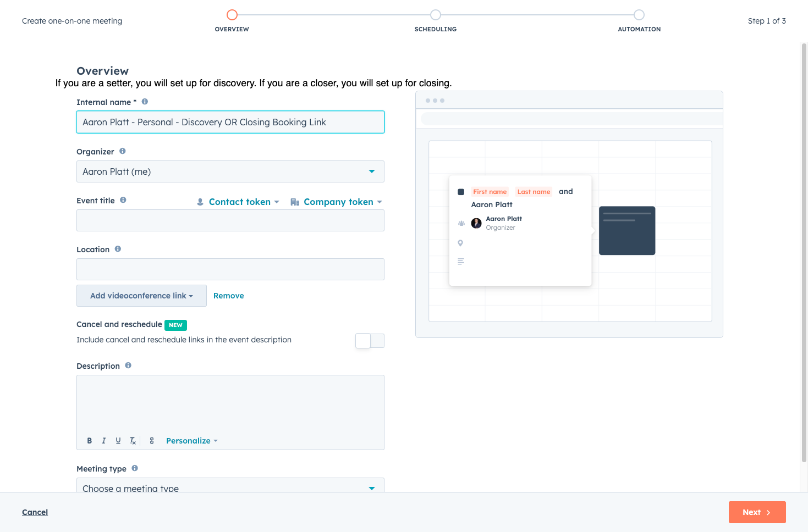
Task: Click the Event title input field
Action: pos(230,220)
